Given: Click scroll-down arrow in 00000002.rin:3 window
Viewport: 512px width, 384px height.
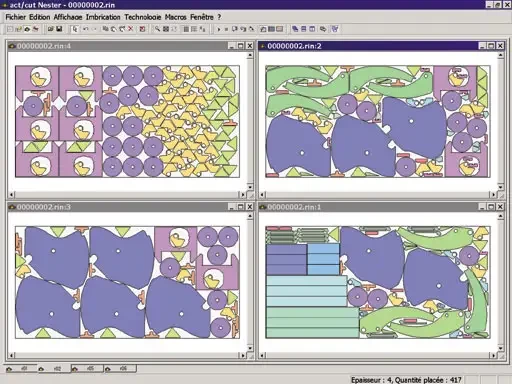Looking at the screenshot, I should pos(250,348).
